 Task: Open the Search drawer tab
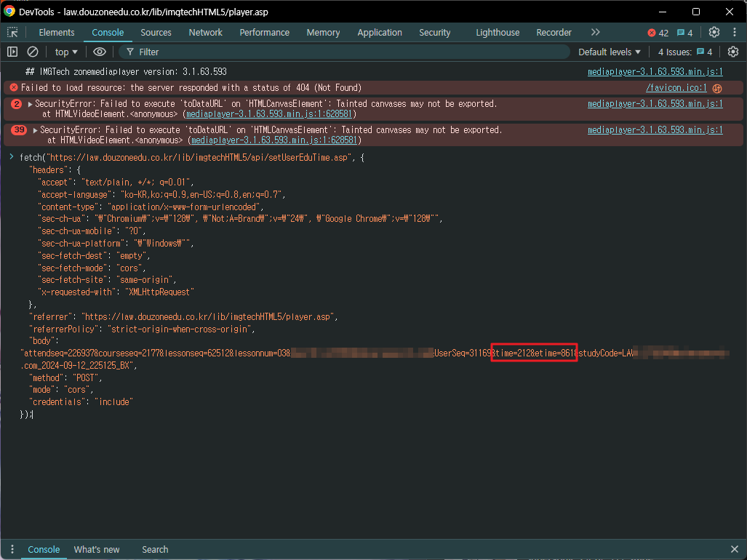155,549
